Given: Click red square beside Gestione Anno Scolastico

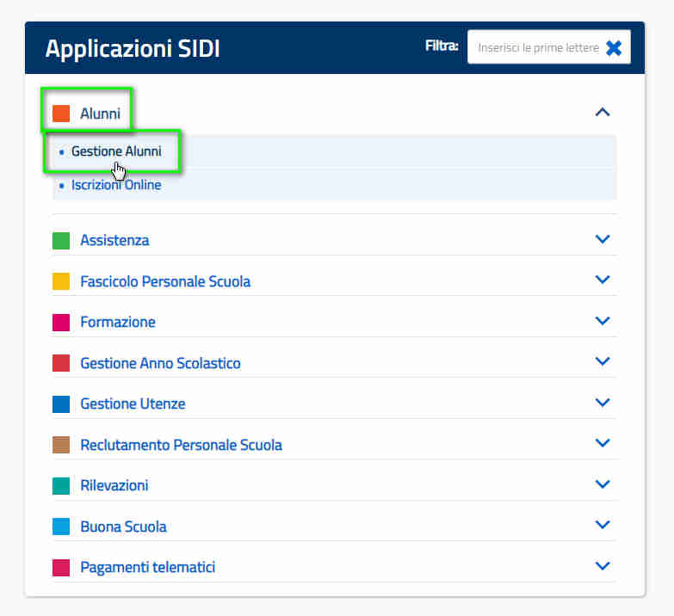Looking at the screenshot, I should [61, 363].
